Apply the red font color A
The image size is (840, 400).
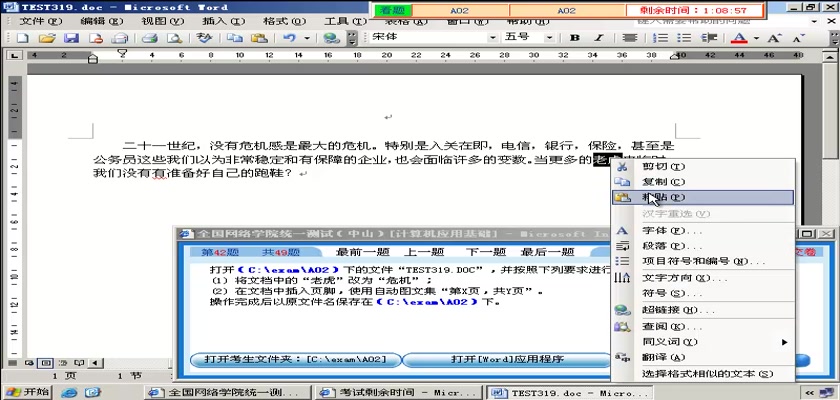point(740,38)
